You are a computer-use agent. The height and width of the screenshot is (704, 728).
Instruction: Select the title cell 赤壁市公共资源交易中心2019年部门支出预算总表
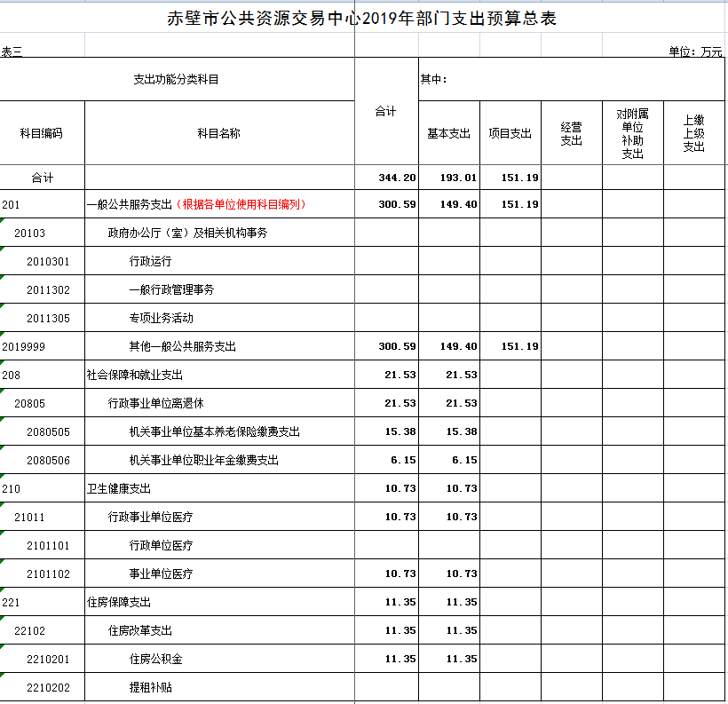(x=361, y=19)
